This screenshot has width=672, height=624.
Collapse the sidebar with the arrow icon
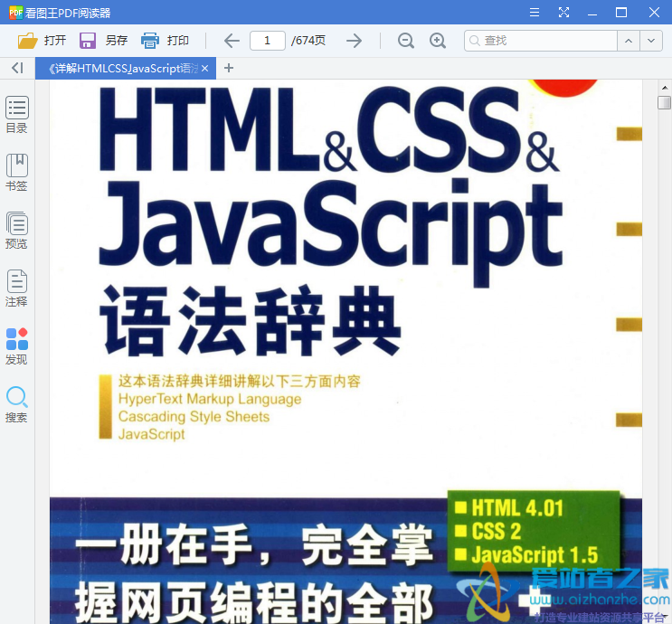[17, 68]
